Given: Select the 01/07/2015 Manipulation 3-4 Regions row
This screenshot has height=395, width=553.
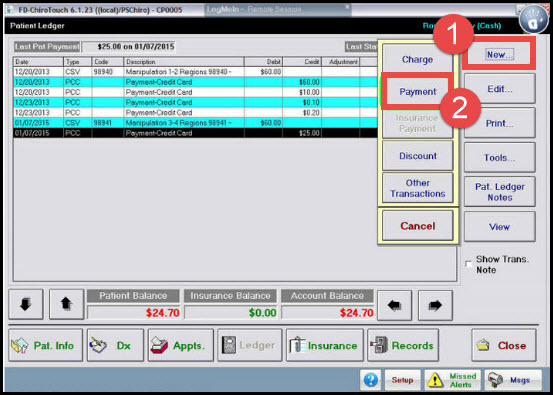Looking at the screenshot, I should point(195,123).
